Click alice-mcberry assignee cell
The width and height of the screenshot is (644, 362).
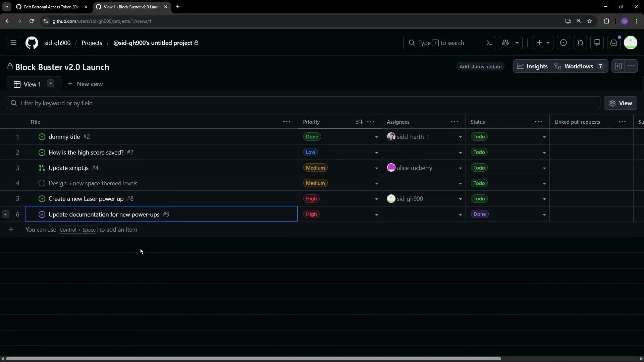[424, 168]
